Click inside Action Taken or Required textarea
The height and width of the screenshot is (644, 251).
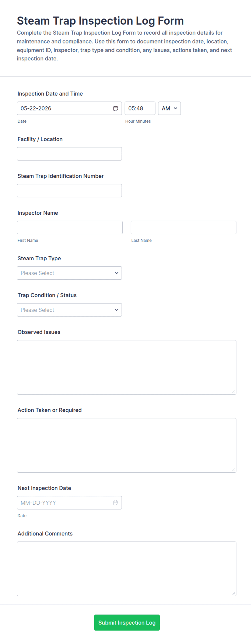pos(127,445)
